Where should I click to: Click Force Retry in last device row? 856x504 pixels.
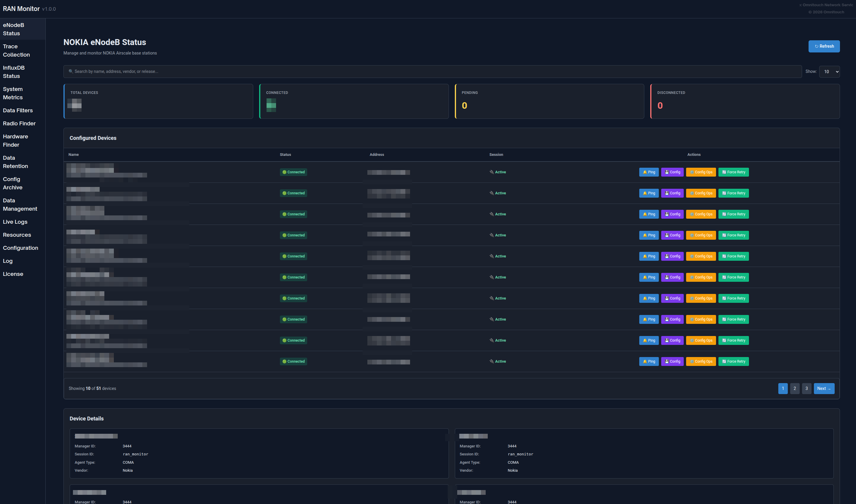(733, 361)
